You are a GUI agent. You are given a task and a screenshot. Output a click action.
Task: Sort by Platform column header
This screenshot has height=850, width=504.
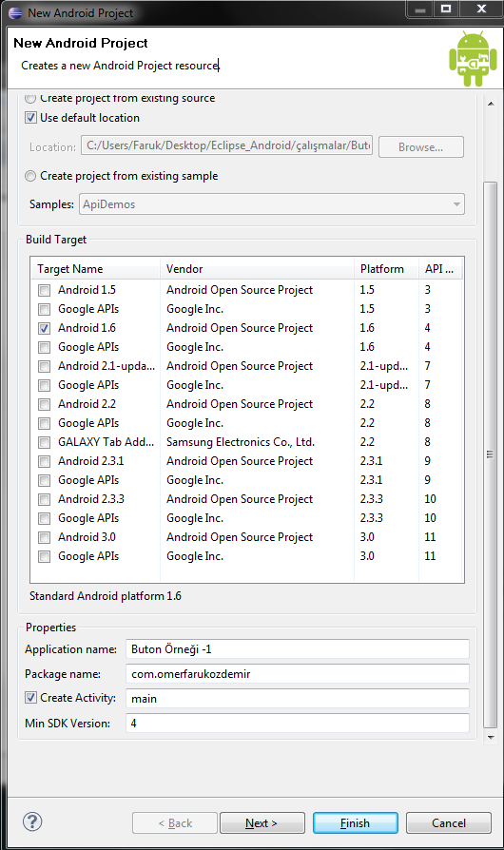386,269
